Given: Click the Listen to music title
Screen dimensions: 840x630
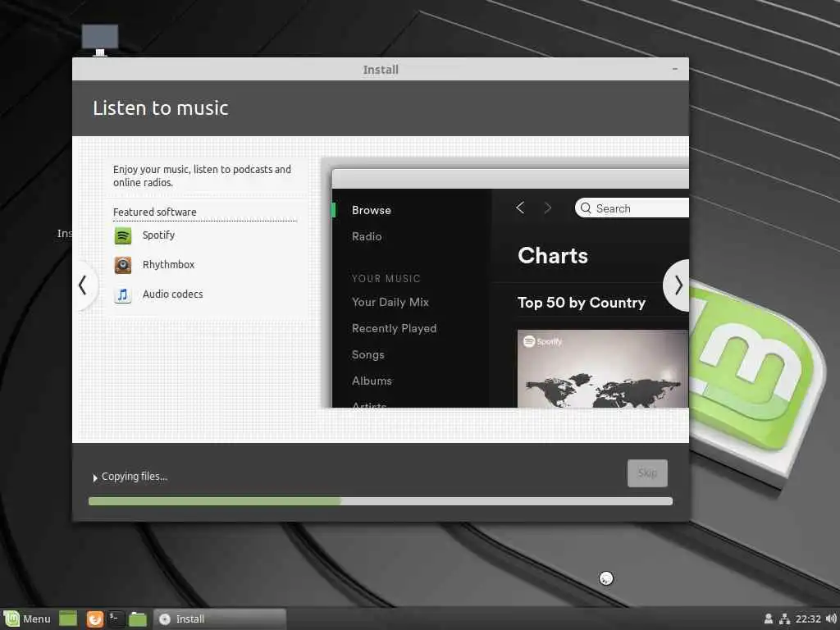Looking at the screenshot, I should pyautogui.click(x=161, y=108).
